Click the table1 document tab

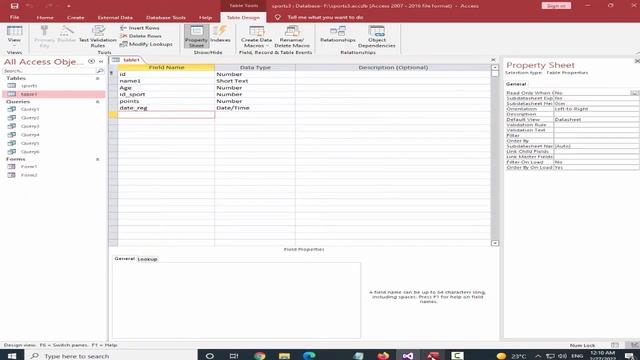coord(127,60)
